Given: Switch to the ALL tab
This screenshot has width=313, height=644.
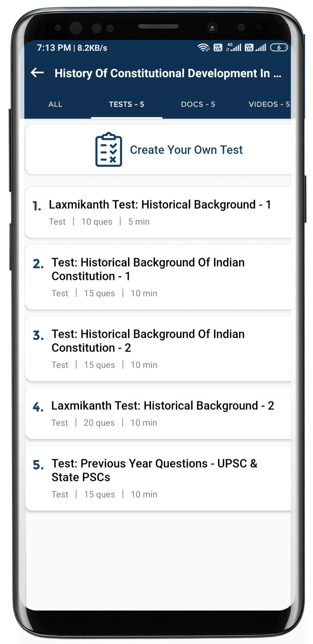Looking at the screenshot, I should click(55, 104).
